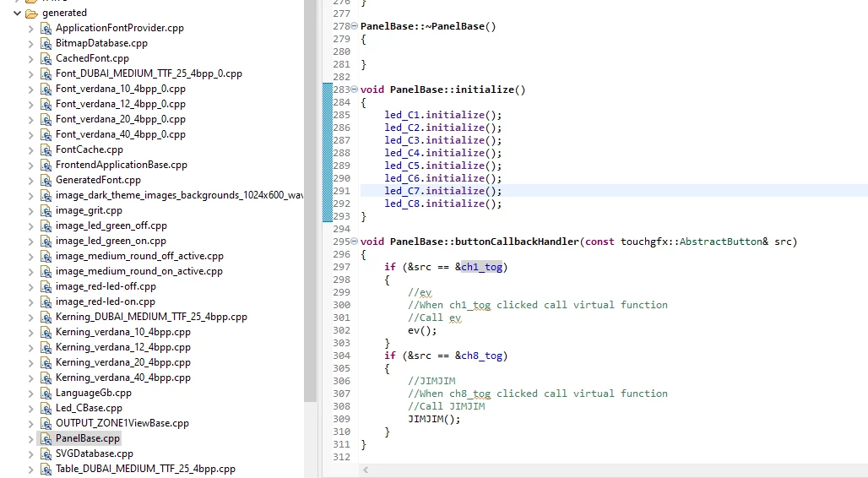Click the image_led_green_on.cpp file icon

coord(46,242)
